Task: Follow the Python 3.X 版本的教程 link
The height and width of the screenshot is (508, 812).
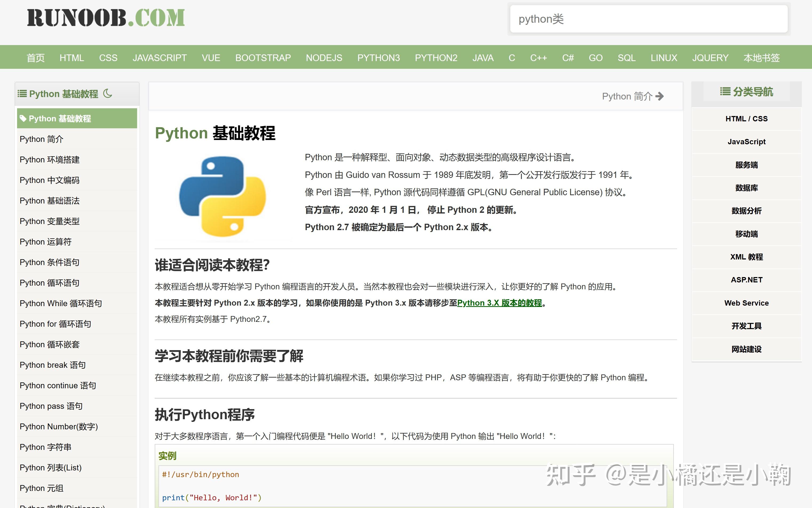Action: pos(499,303)
